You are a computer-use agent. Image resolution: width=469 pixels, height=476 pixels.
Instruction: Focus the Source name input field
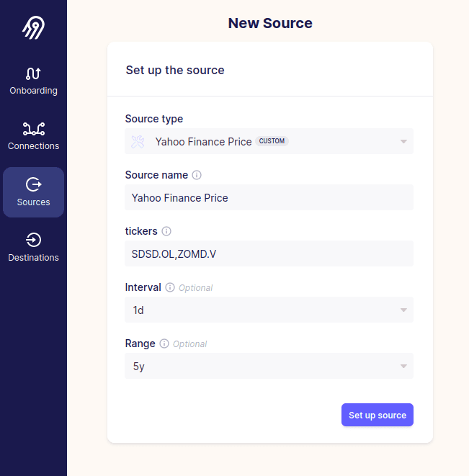click(x=269, y=197)
